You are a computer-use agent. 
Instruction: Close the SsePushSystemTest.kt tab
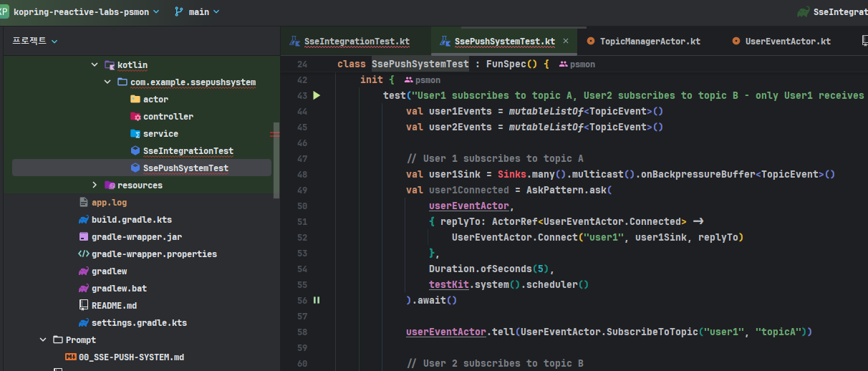click(566, 41)
